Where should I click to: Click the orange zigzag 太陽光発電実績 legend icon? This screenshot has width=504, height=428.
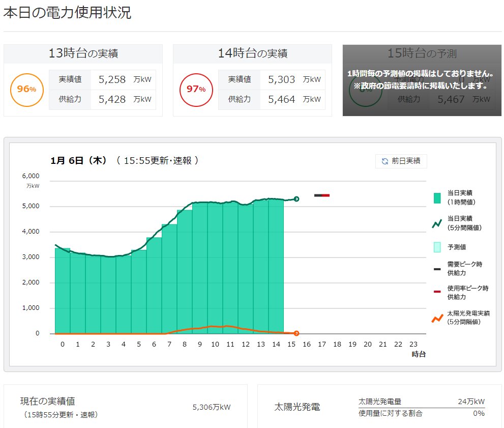click(437, 319)
